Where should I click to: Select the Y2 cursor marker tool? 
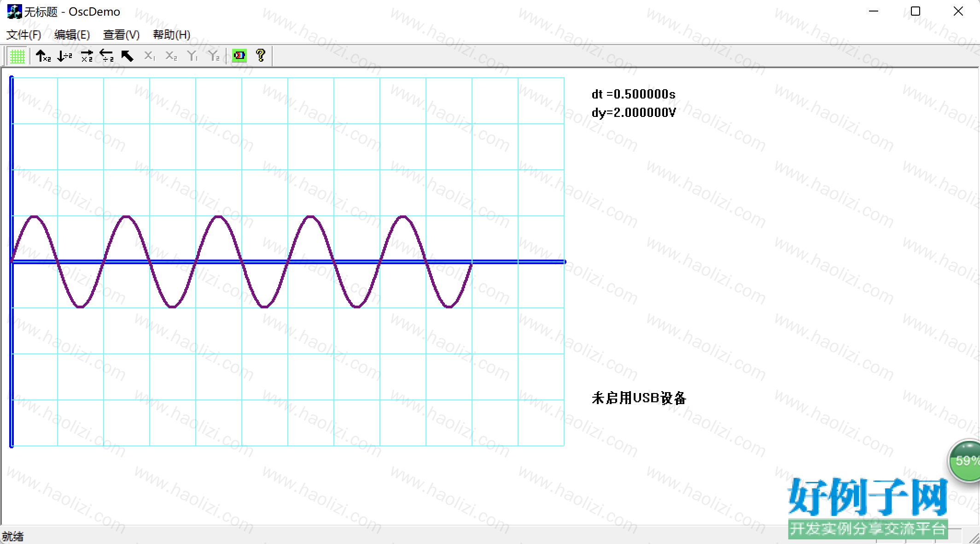[214, 56]
